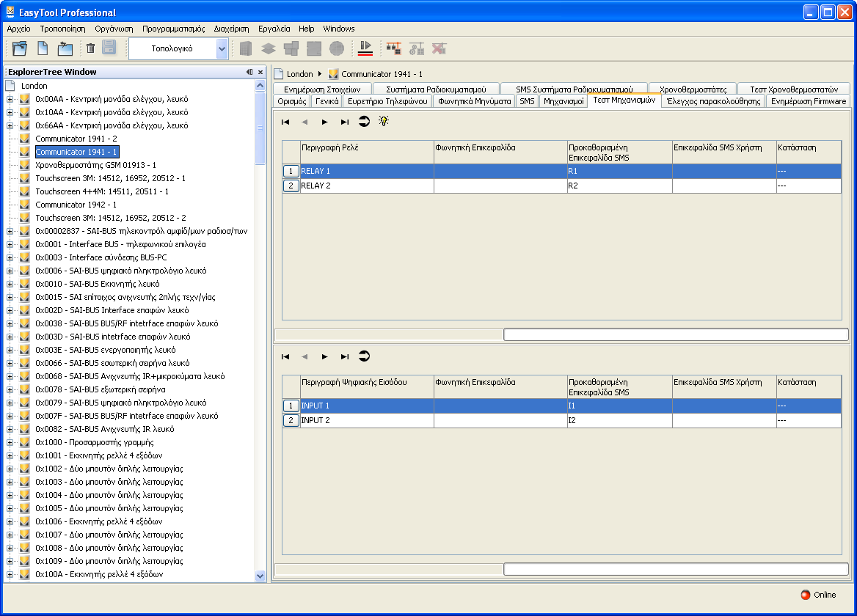Click the tree scrollbar down arrow
Screen dimensions: 857x616
pyautogui.click(x=260, y=576)
